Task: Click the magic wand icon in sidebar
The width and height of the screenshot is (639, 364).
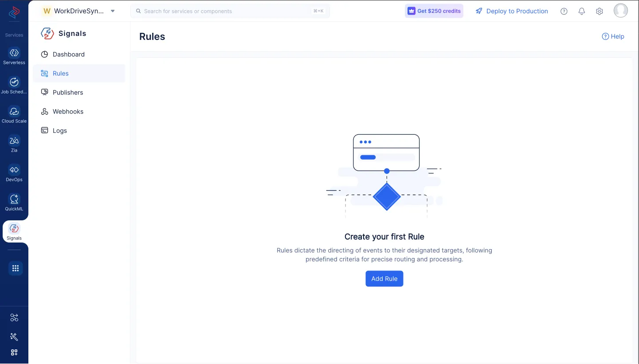Action: tap(14, 337)
